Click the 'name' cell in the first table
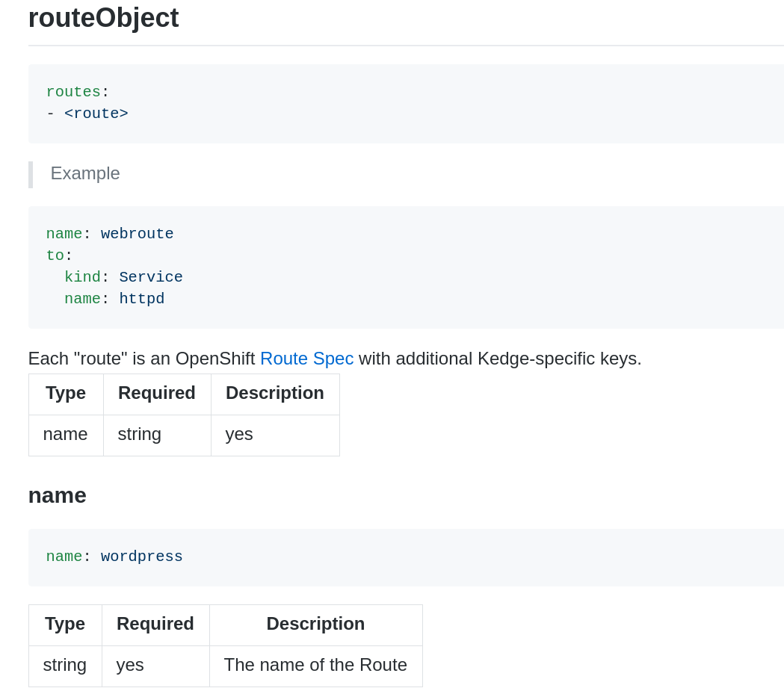Viewport: 784px width, 691px height. [65, 434]
